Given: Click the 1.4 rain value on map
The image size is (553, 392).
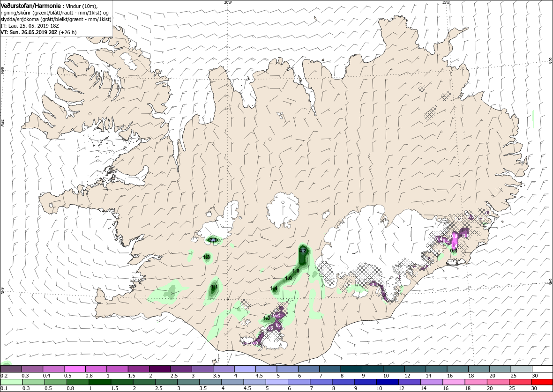Looking at the screenshot, I should (274, 288).
